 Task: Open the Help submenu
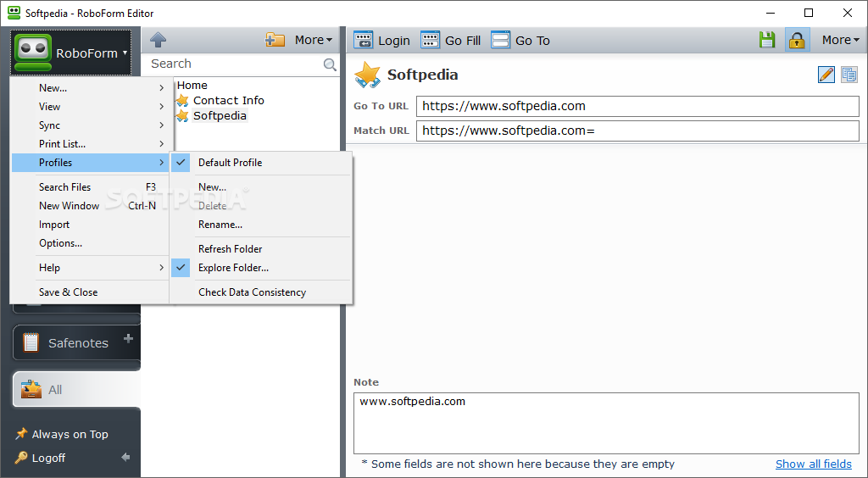click(90, 268)
